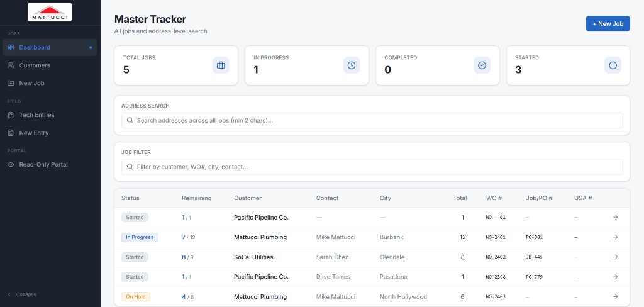Click the Total column header

[x=460, y=198]
